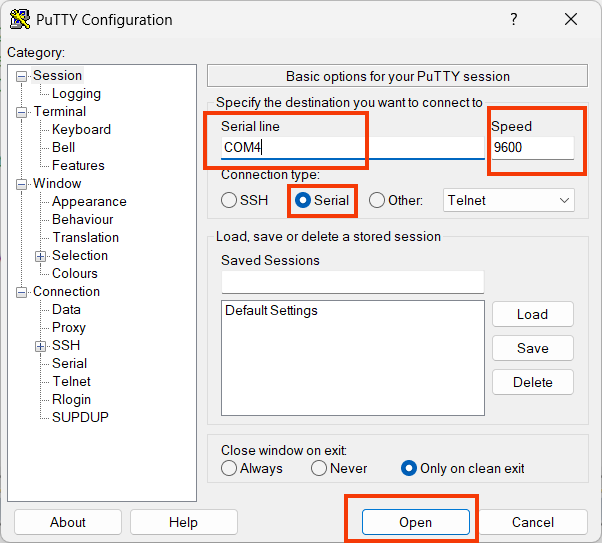Open the Bell settings category
602x543 pixels.
pos(63,147)
